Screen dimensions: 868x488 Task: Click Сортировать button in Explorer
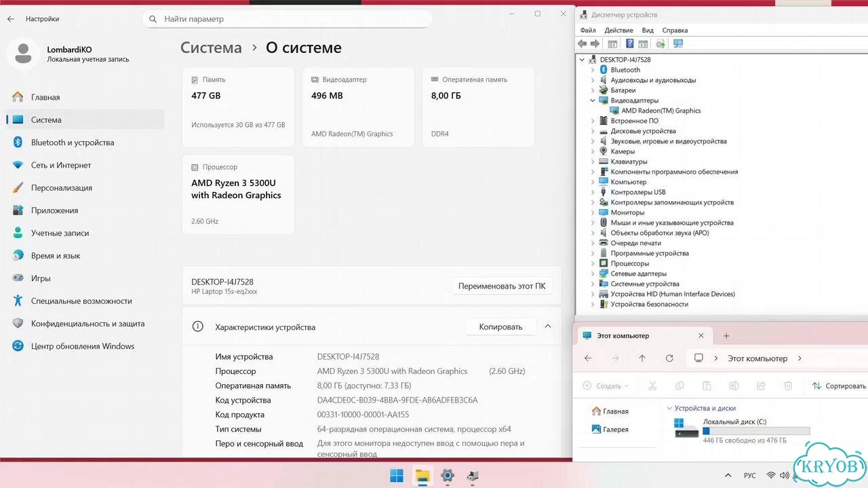(x=839, y=386)
